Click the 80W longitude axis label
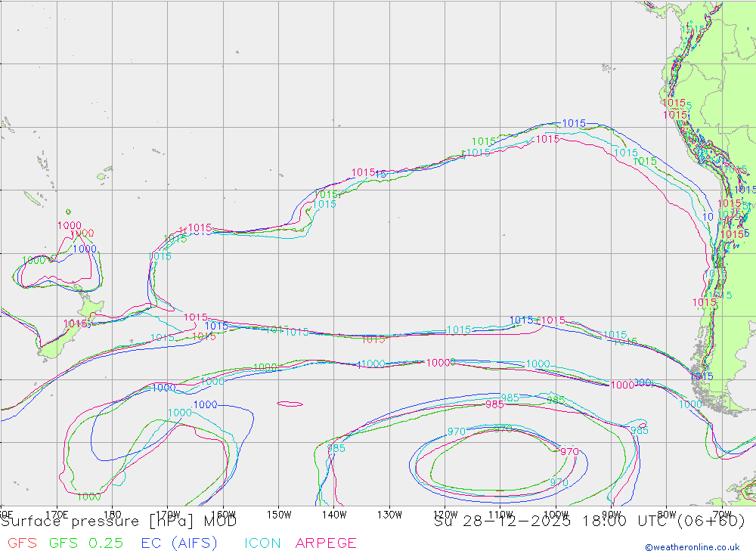This screenshot has height=554, width=756. coord(667,514)
